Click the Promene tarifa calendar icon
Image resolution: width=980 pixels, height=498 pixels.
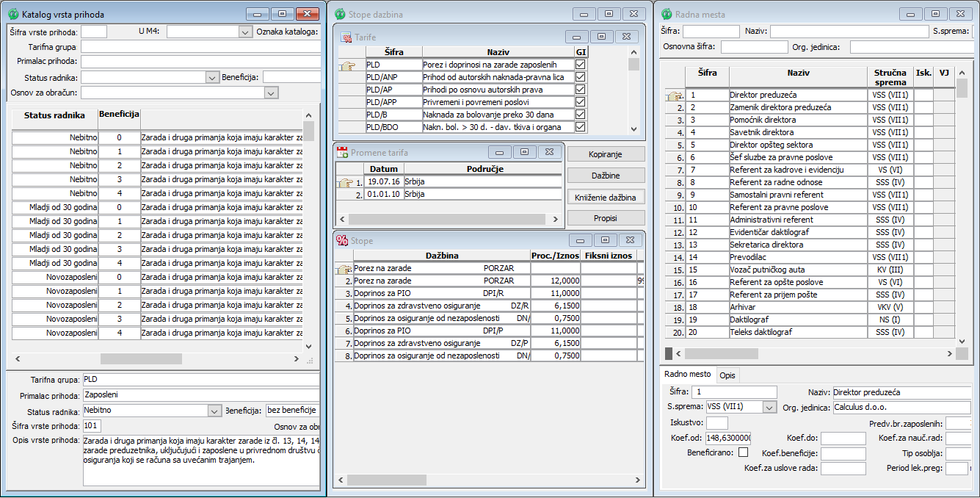pos(342,152)
